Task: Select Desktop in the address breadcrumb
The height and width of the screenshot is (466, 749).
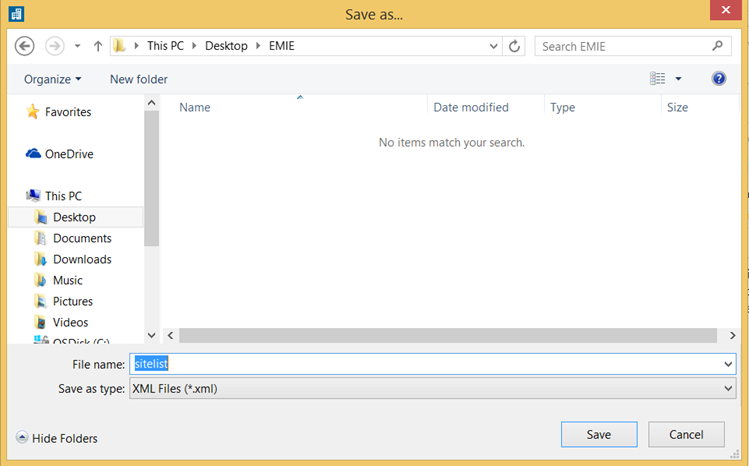Action: (226, 46)
